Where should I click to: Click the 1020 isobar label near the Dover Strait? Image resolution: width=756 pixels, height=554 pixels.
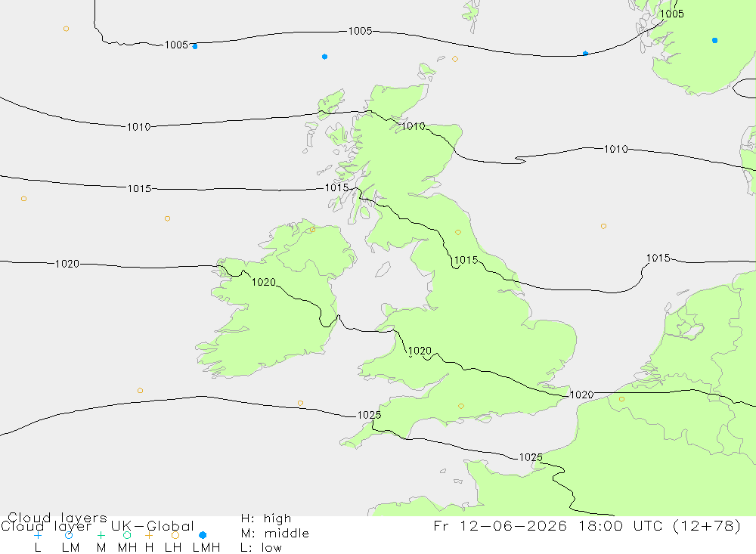pyautogui.click(x=581, y=395)
